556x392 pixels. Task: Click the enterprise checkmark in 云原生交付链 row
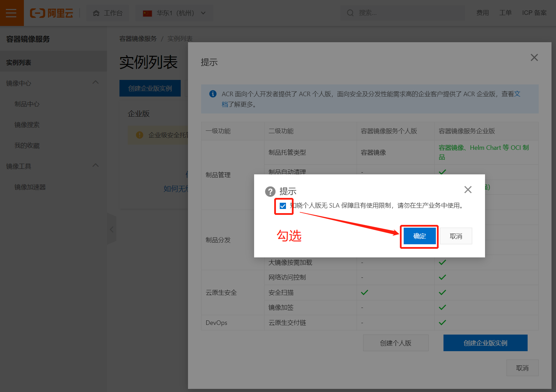(x=442, y=322)
